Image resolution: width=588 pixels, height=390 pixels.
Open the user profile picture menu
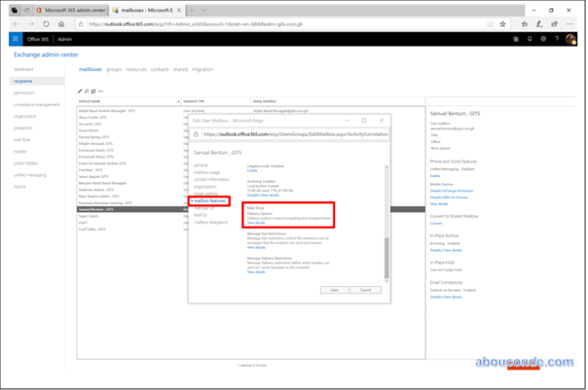(x=572, y=39)
